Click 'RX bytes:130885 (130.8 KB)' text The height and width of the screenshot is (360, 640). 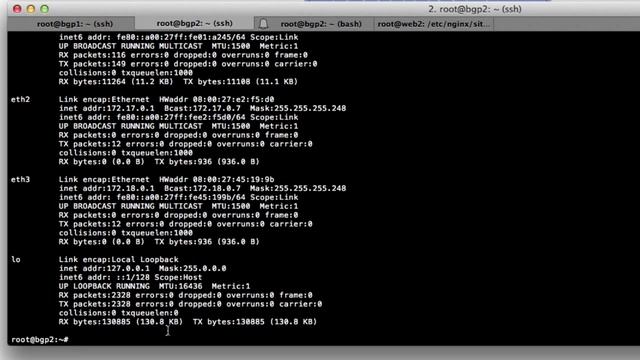(121, 322)
